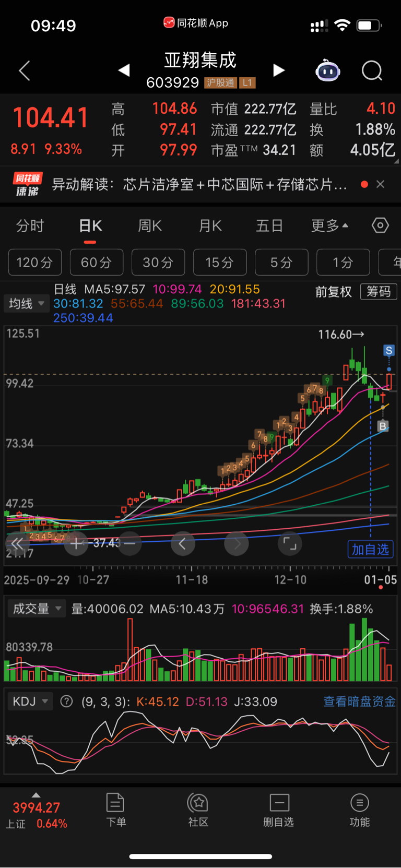Screen dimensions: 401x868
Task: Switch to the 月K tab
Action: (x=210, y=226)
